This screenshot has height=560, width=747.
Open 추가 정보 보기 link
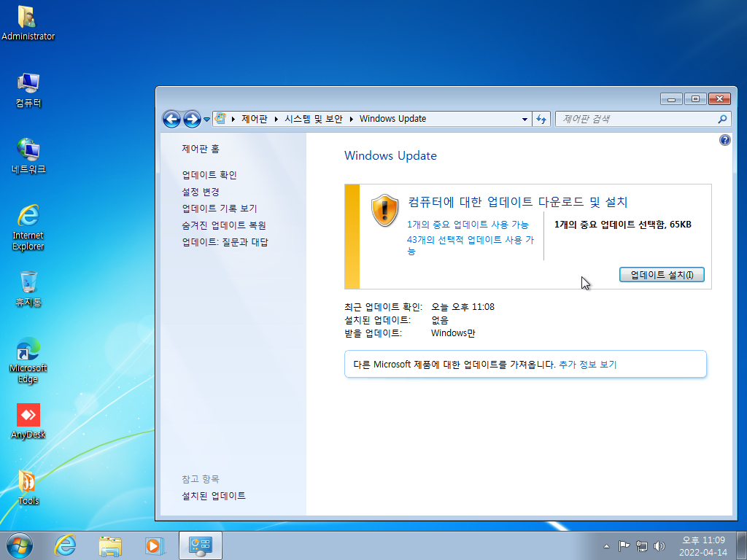[587, 365]
